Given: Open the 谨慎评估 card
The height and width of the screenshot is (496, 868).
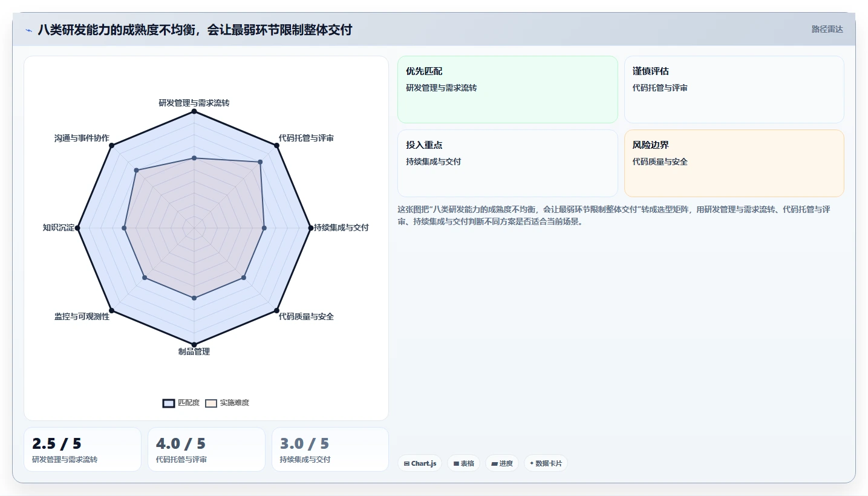Looking at the screenshot, I should (x=734, y=90).
